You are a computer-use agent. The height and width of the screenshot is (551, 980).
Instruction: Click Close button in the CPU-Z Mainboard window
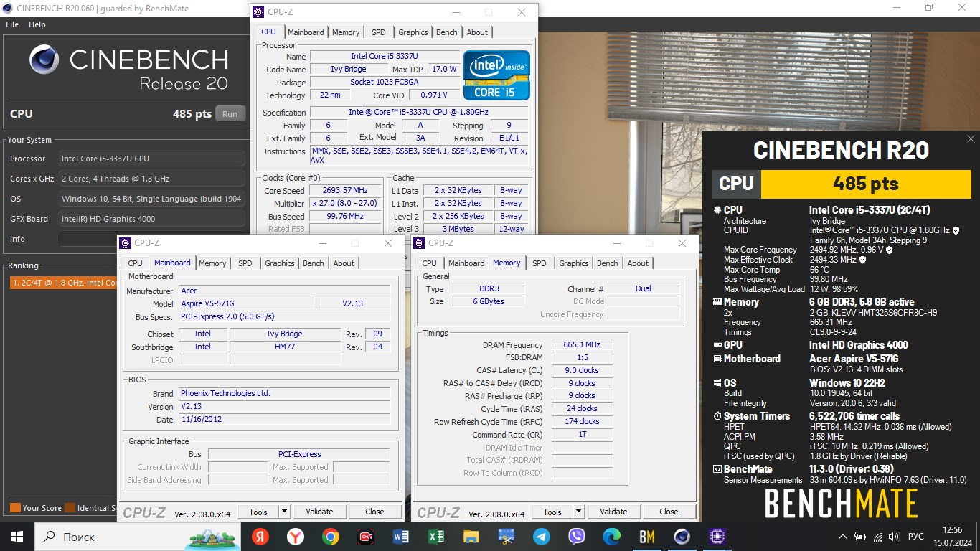click(374, 512)
